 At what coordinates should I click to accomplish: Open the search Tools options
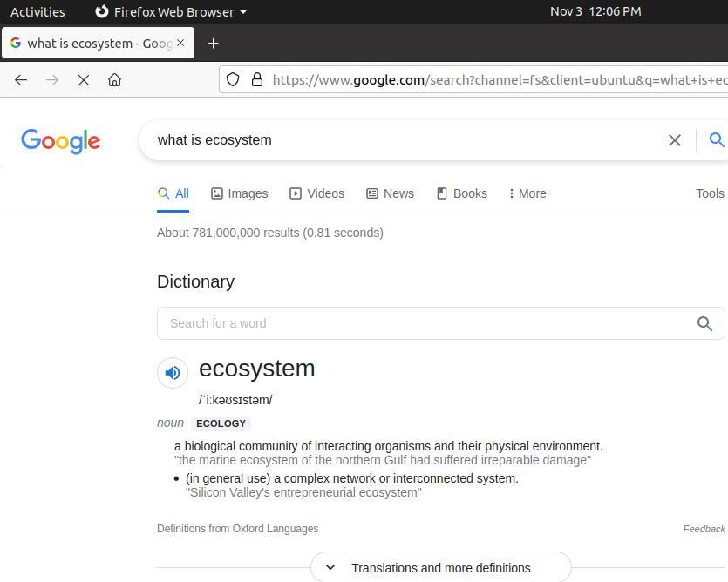point(710,193)
